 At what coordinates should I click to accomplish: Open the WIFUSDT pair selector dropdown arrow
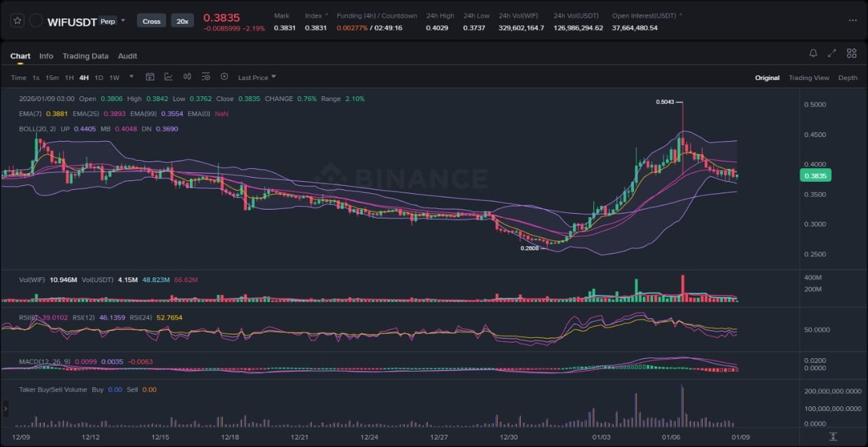click(x=123, y=20)
